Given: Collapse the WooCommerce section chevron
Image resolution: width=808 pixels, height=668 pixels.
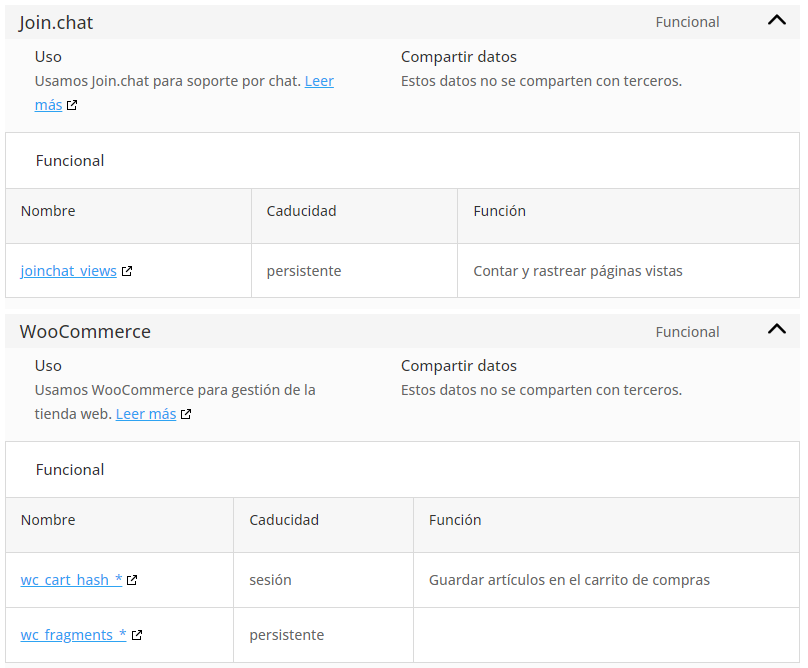Looking at the screenshot, I should click(777, 329).
